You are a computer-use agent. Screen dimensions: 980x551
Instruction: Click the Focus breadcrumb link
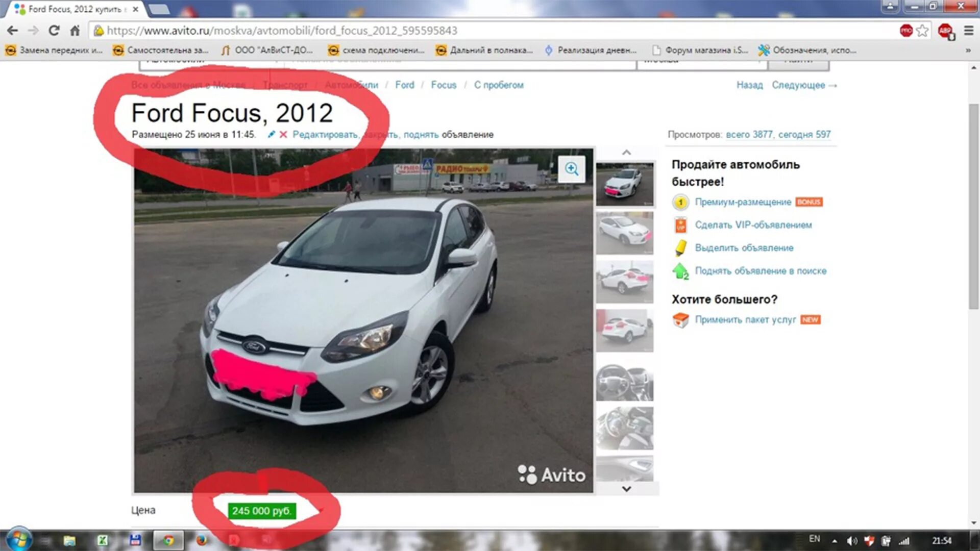[x=444, y=85]
